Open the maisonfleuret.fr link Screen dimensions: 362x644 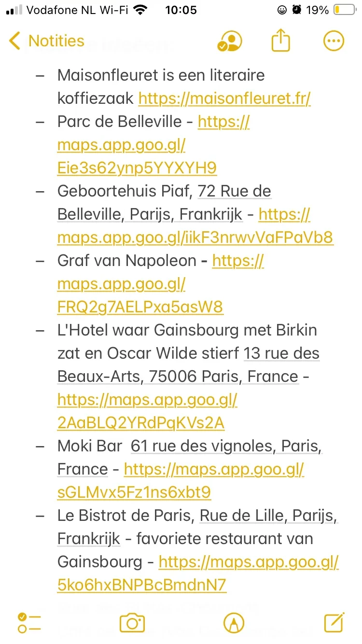pos(224,98)
